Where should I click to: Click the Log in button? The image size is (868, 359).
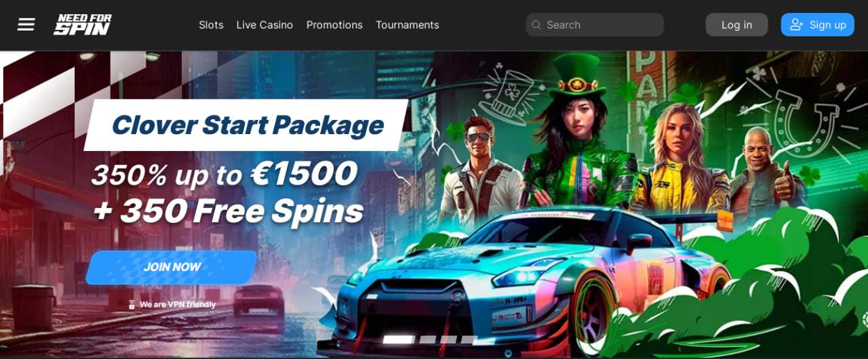coord(736,25)
